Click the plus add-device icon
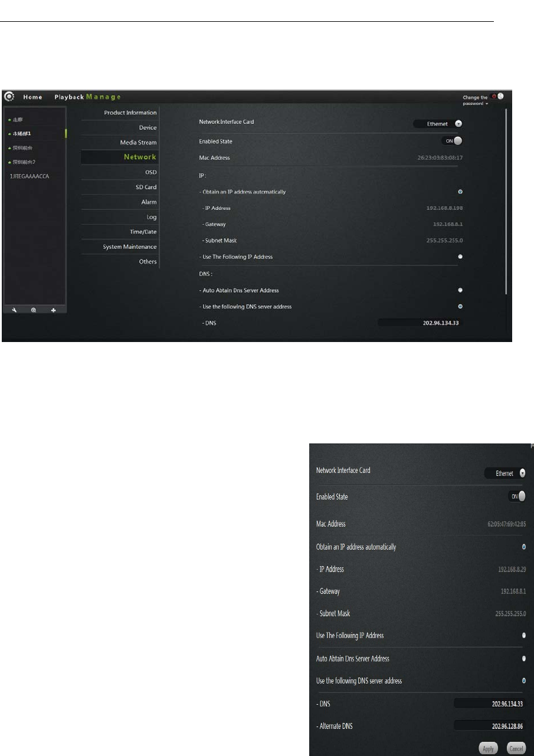534x756 pixels. point(53,310)
